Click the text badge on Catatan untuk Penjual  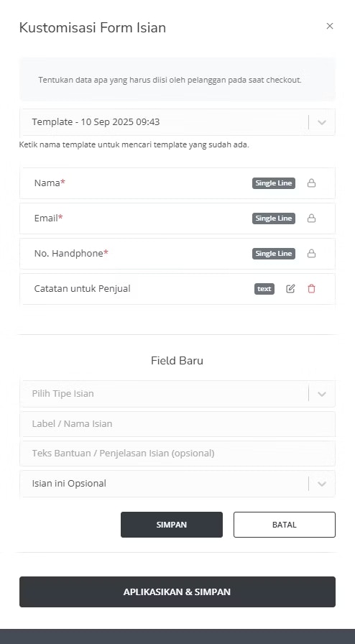click(x=264, y=289)
